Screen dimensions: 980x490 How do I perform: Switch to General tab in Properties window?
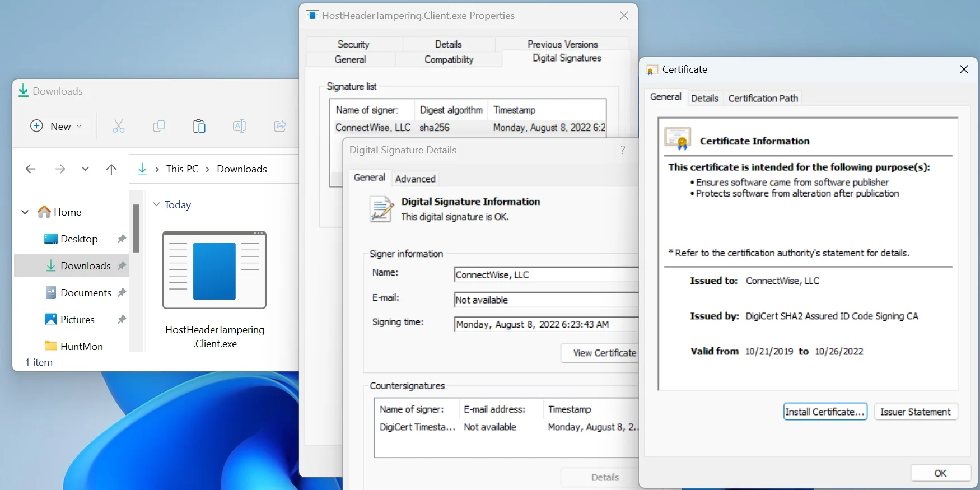pyautogui.click(x=351, y=59)
